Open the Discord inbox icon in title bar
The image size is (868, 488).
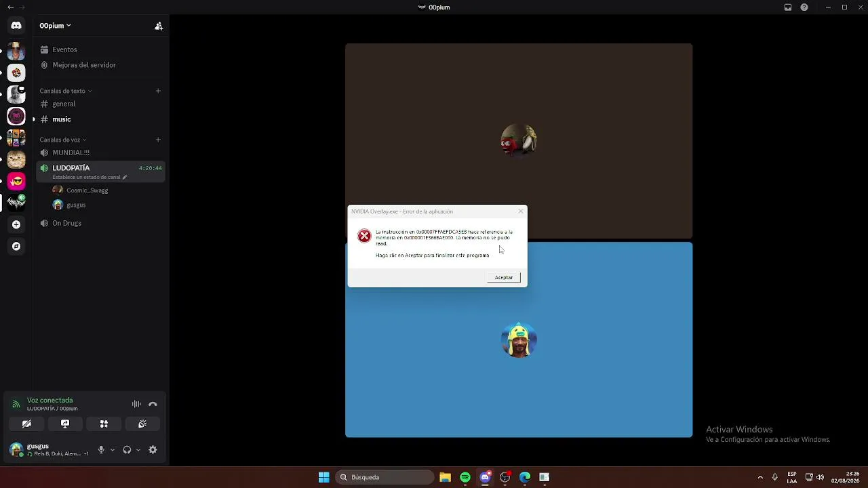tap(788, 7)
